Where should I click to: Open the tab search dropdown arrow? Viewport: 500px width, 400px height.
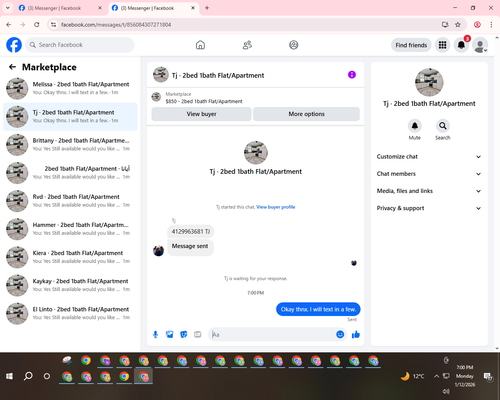point(7,8)
